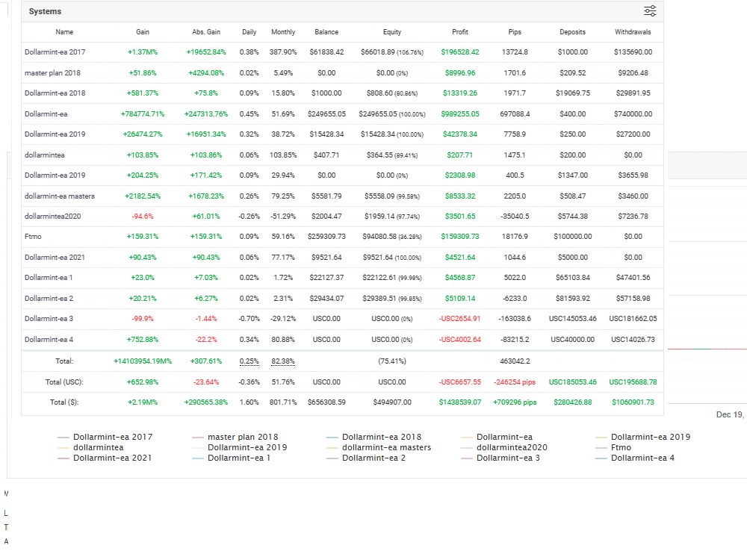Open the dollarmintea2020 system row
Image resolution: width=747 pixels, height=560 pixels.
342,216
